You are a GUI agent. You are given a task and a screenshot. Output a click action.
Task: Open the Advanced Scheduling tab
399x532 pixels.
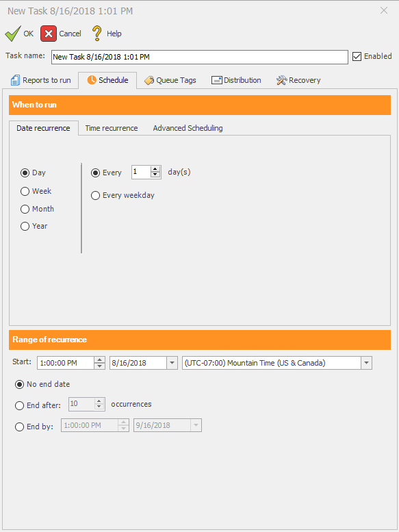click(x=188, y=128)
